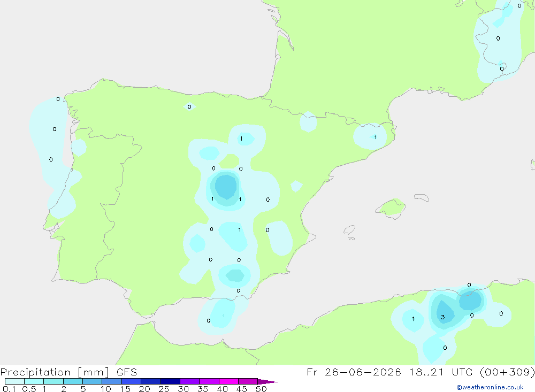Click the legend scale label "0.1"
Screen dimensions: 535x392
tap(9, 389)
